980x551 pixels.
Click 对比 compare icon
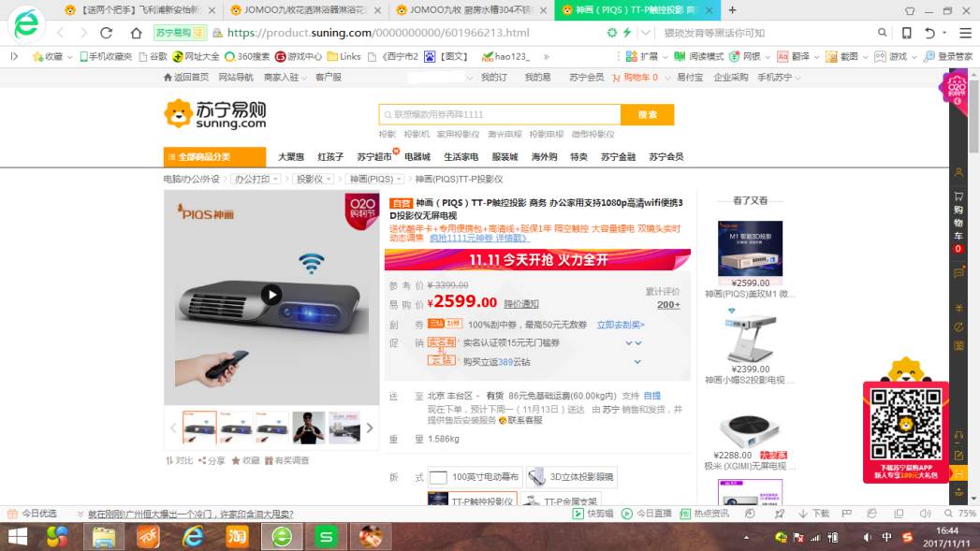pyautogui.click(x=180, y=460)
